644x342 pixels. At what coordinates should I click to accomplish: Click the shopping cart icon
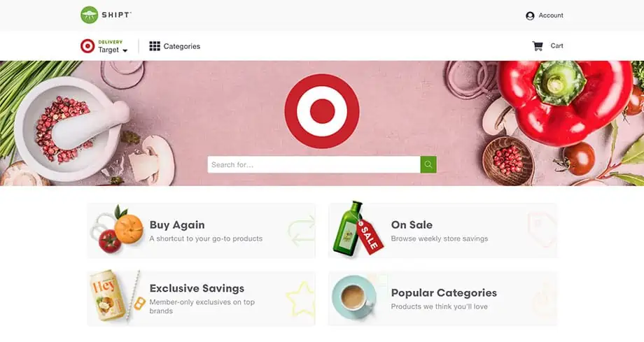pyautogui.click(x=538, y=46)
